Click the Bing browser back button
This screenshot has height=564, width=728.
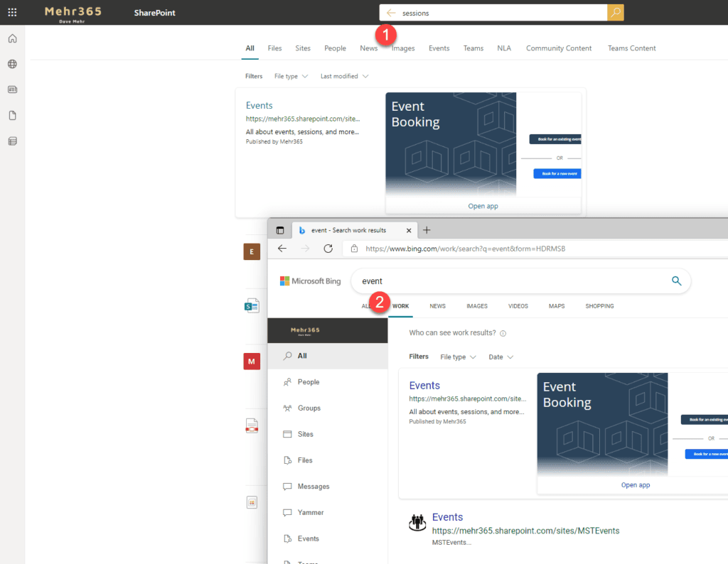click(282, 249)
